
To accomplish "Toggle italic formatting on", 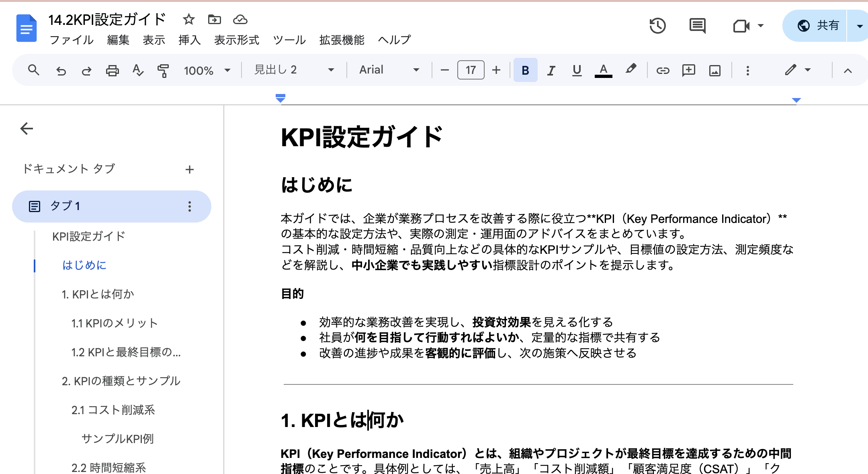I will point(551,70).
